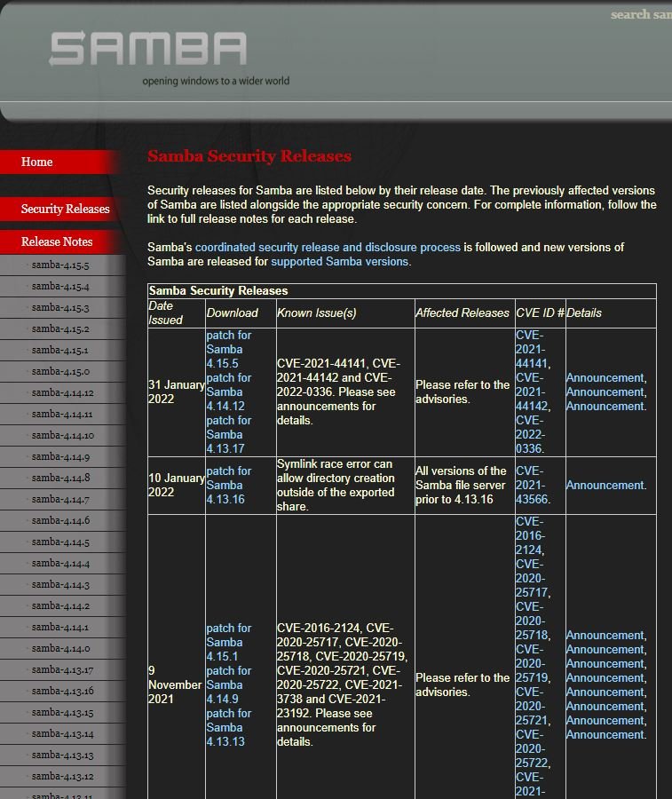Download patch for Samba 4.13.13
Screen dimensions: 672x799
228,728
